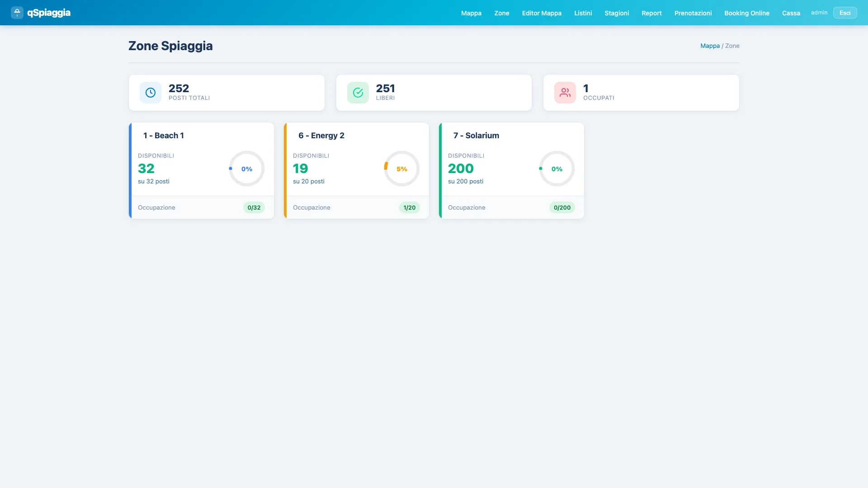Open the Mappa navigation item
The width and height of the screenshot is (868, 488).
[x=471, y=13]
